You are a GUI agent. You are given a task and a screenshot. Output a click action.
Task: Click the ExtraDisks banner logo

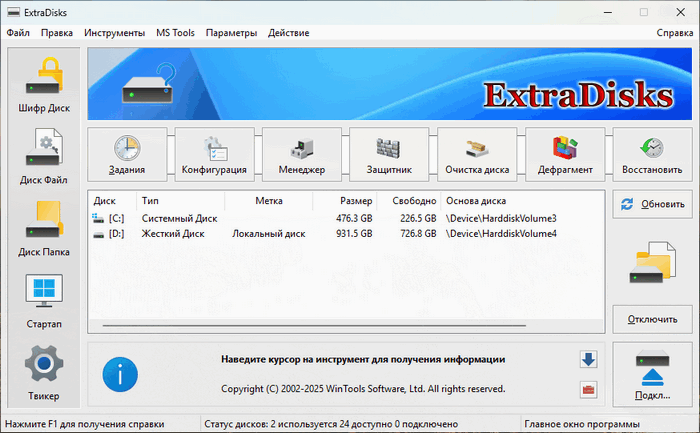tap(578, 95)
